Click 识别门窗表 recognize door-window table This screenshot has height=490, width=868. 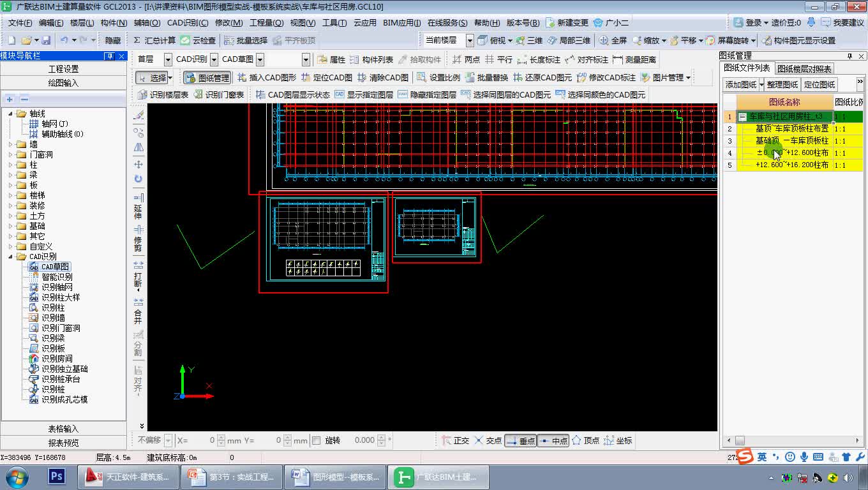pos(219,94)
